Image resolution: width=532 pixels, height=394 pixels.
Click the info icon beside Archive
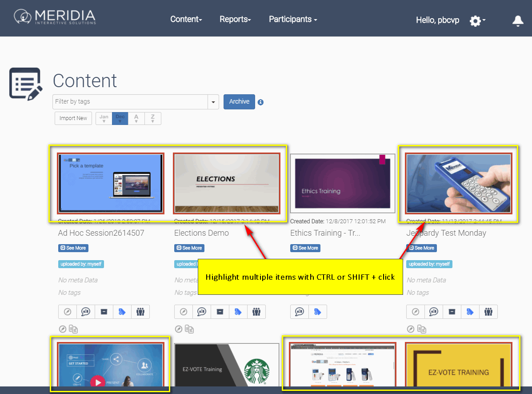click(x=261, y=102)
